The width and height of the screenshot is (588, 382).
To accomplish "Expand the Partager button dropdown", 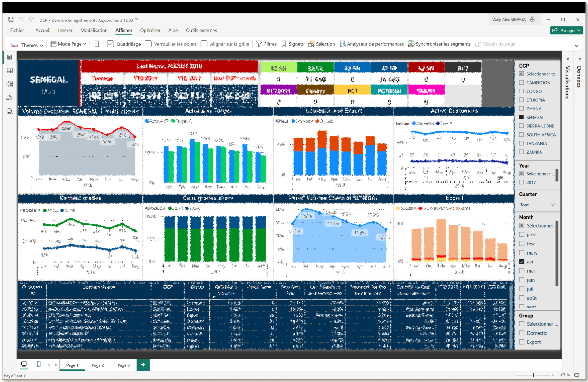I will [x=579, y=30].
